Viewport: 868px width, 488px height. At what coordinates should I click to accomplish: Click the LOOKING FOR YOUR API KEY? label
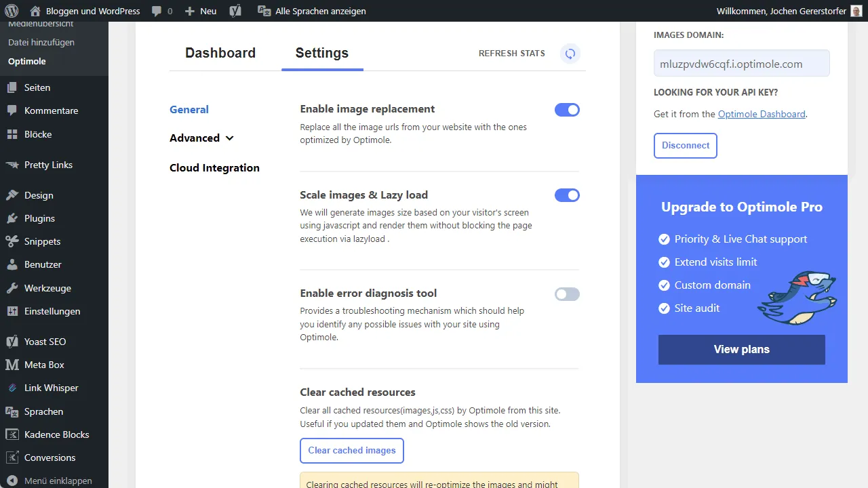[x=715, y=92]
